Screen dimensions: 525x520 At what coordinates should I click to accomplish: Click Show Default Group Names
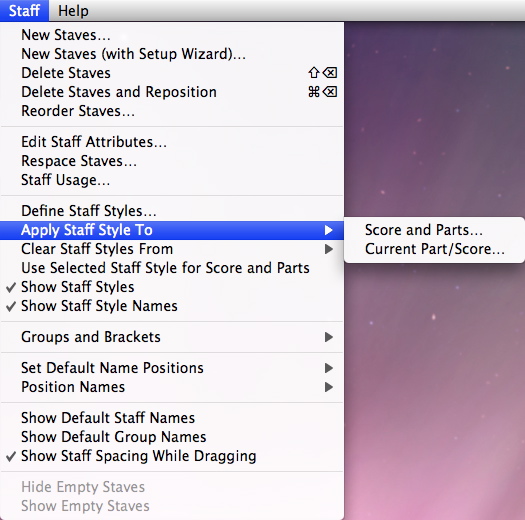tap(172, 437)
